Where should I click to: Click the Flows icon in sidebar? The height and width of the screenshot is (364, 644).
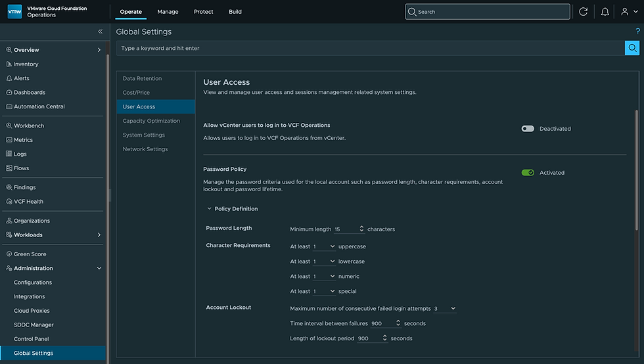9,168
